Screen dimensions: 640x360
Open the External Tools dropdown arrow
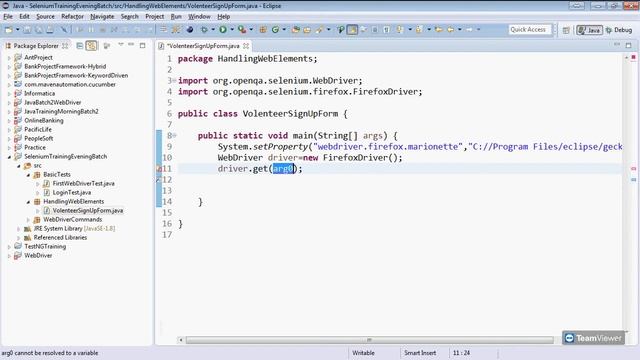coord(251,30)
